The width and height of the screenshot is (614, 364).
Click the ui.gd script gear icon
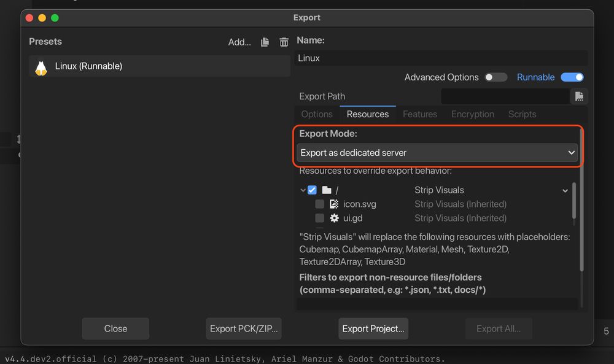[334, 218]
